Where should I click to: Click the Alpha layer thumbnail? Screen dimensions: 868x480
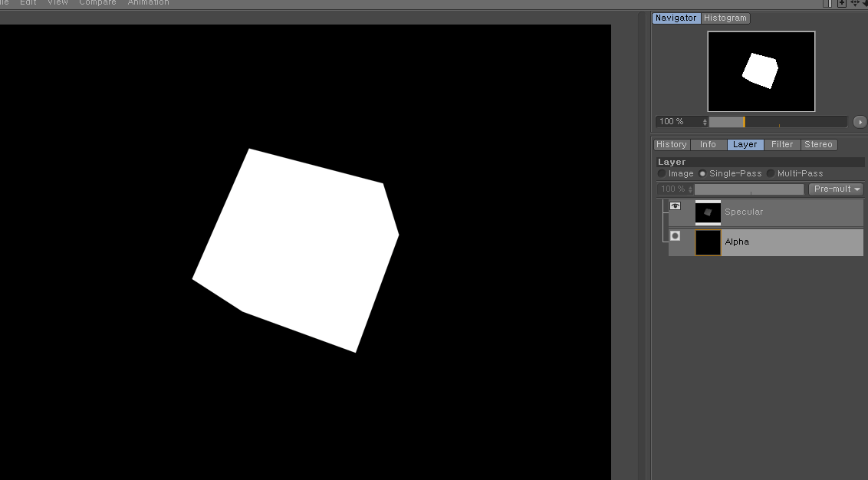point(708,242)
